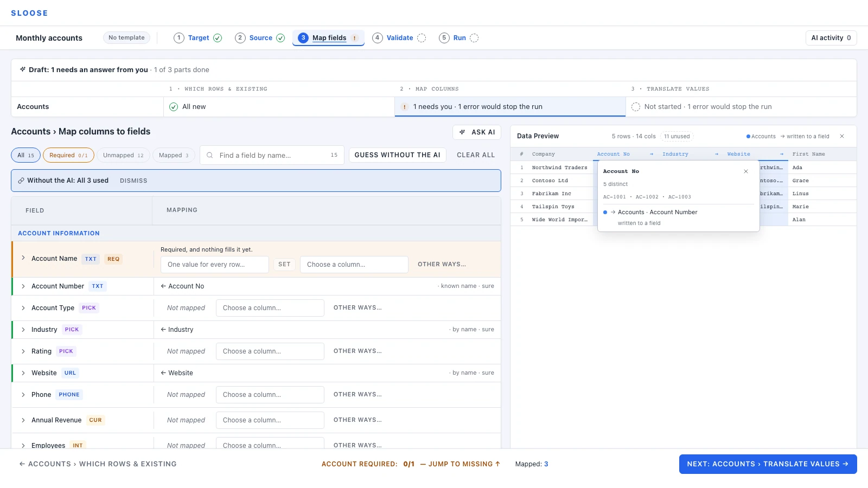This screenshot has height=488, width=868.
Task: Open the AI activity panel
Action: coord(831,38)
